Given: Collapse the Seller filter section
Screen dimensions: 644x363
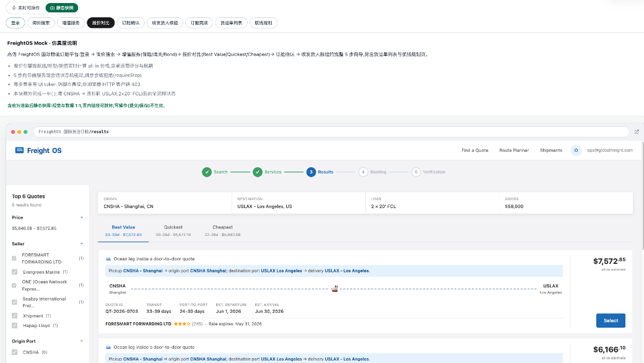Looking at the screenshot, I should 82,244.
